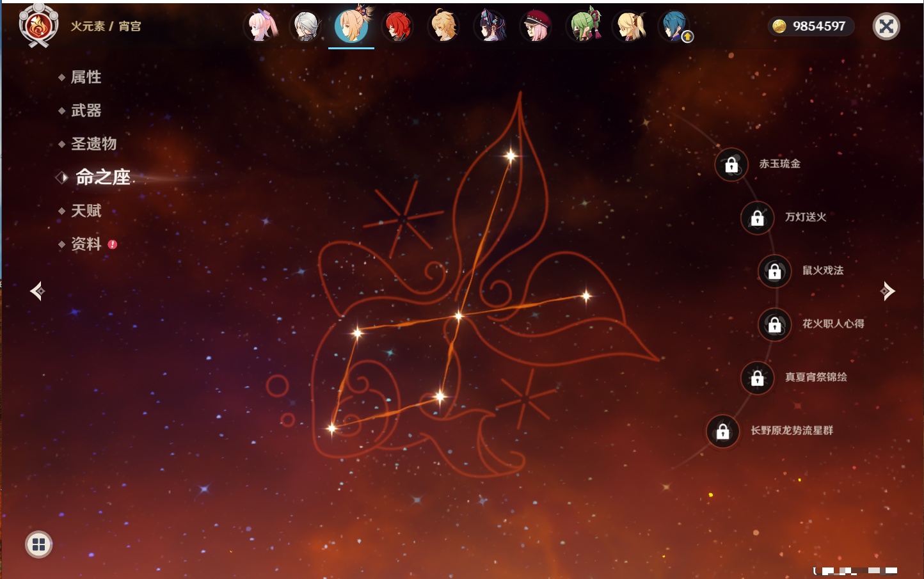Click the 赤玉琉金 constellation label
The width and height of the screenshot is (924, 579).
(780, 164)
